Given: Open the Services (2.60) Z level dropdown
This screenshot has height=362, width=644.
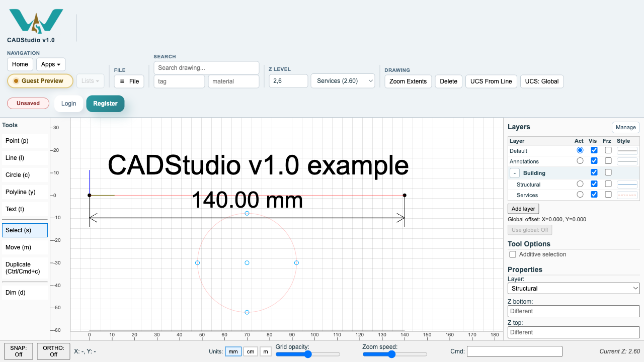Looking at the screenshot, I should 343,81.
